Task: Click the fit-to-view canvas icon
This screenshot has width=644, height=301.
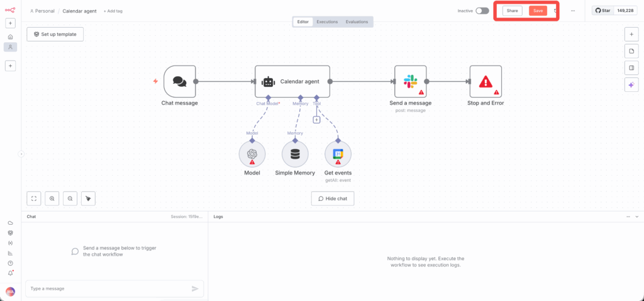Action: pyautogui.click(x=34, y=198)
